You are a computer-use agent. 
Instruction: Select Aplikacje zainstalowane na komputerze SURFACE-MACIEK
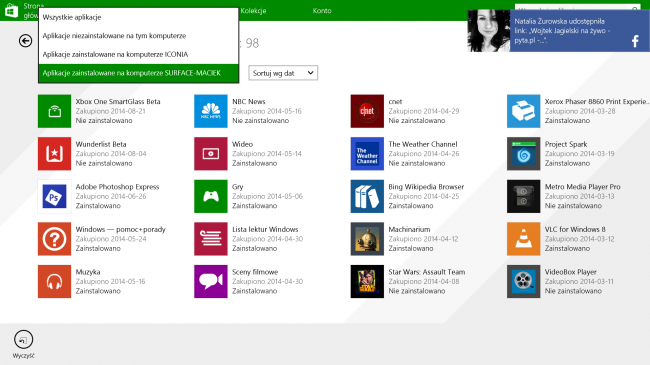[x=138, y=73]
